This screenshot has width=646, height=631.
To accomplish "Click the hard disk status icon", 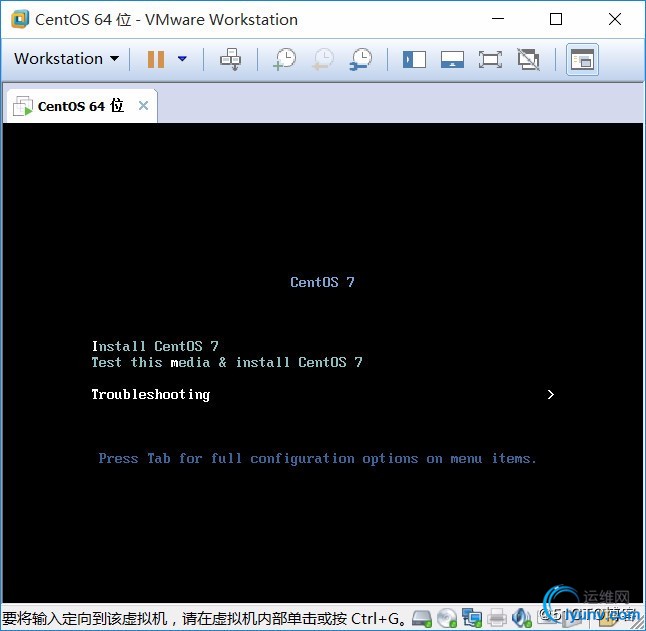I will point(422,618).
